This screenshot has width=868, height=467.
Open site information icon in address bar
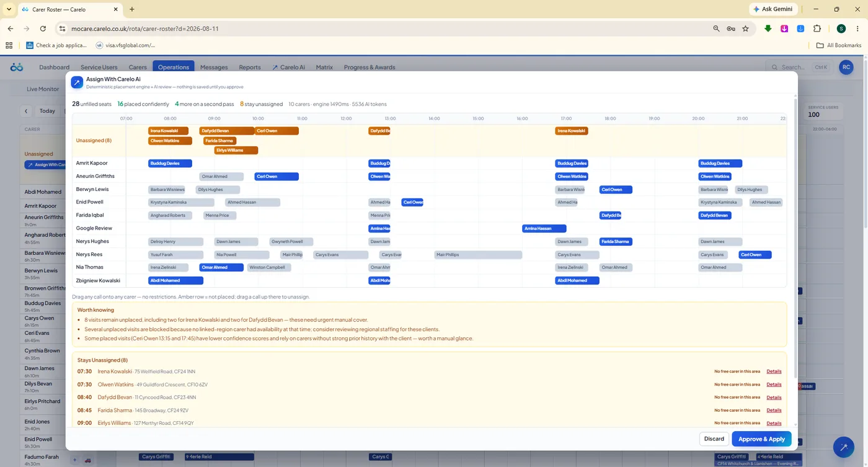61,29
